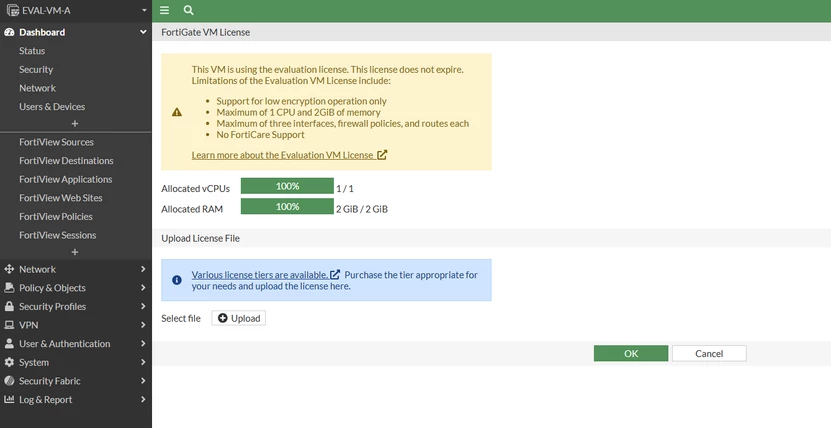Click the 'No FortiCare Support' bullet
The image size is (831, 428).
click(260, 135)
